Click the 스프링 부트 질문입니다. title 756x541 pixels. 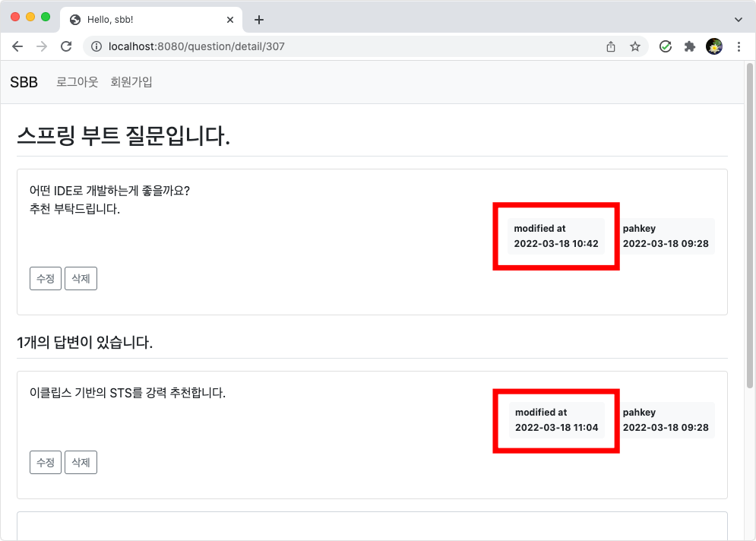[x=123, y=135]
